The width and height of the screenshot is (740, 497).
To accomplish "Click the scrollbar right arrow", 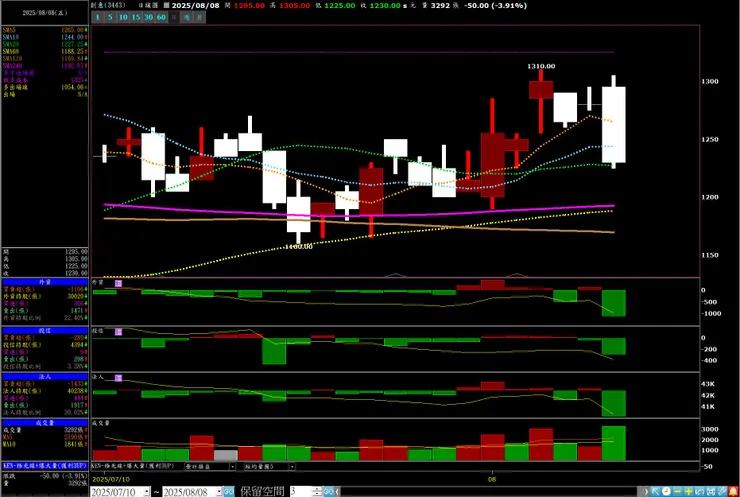I will click(646, 492).
